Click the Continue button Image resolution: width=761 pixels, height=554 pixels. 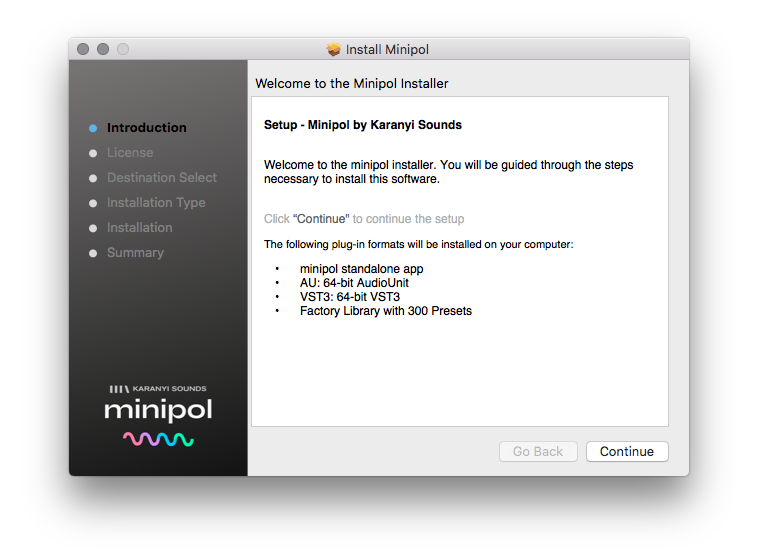tap(627, 452)
